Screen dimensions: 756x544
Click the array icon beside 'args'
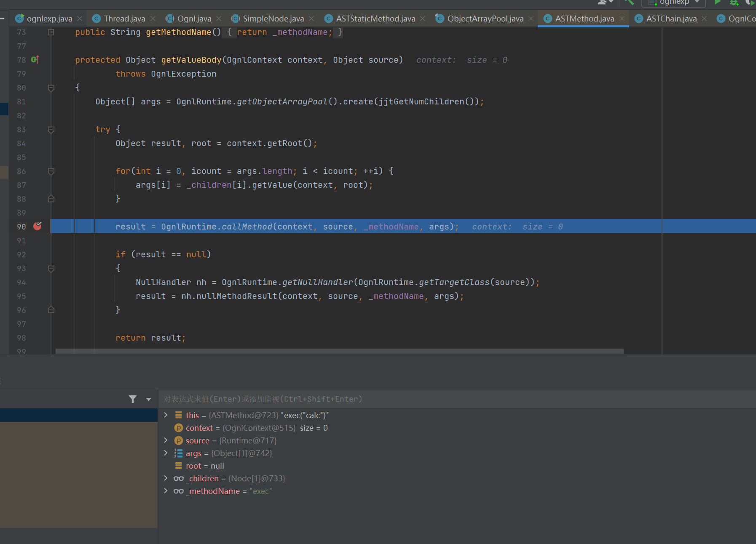point(179,453)
